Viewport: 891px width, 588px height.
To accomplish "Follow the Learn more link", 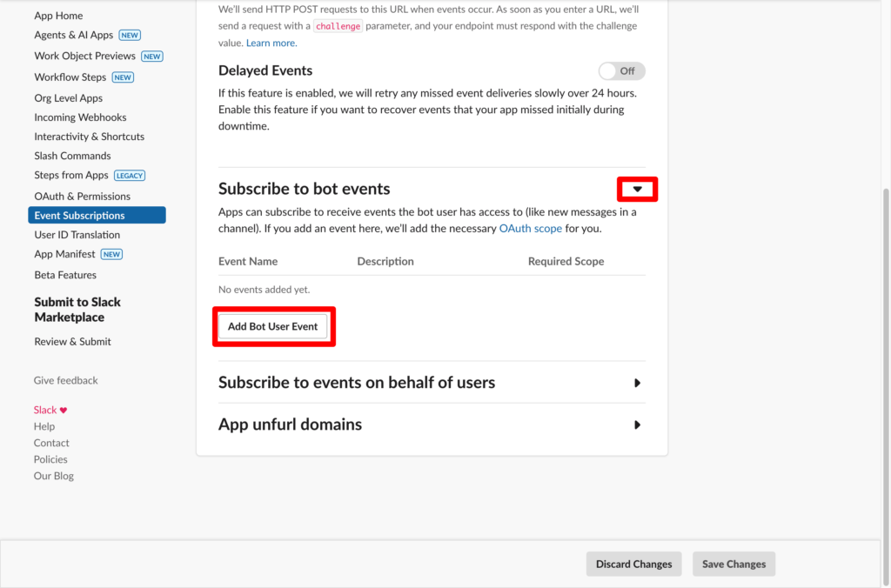I will (271, 43).
